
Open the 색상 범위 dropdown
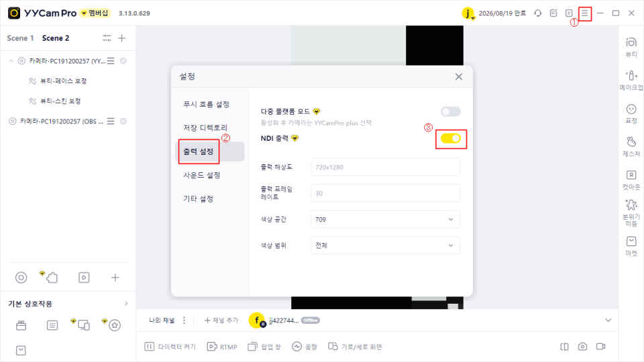click(385, 245)
